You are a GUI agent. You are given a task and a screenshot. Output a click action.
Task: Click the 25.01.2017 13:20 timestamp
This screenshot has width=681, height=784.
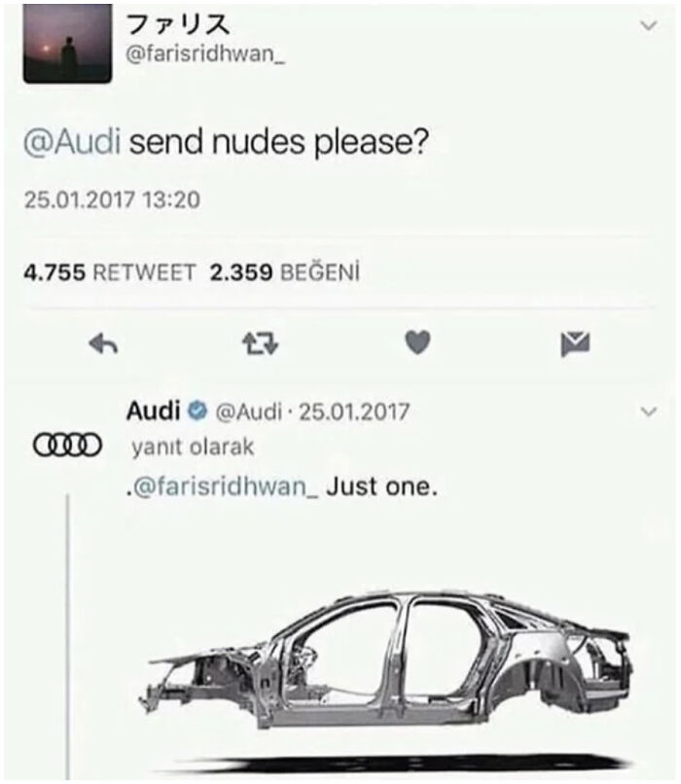pyautogui.click(x=112, y=199)
